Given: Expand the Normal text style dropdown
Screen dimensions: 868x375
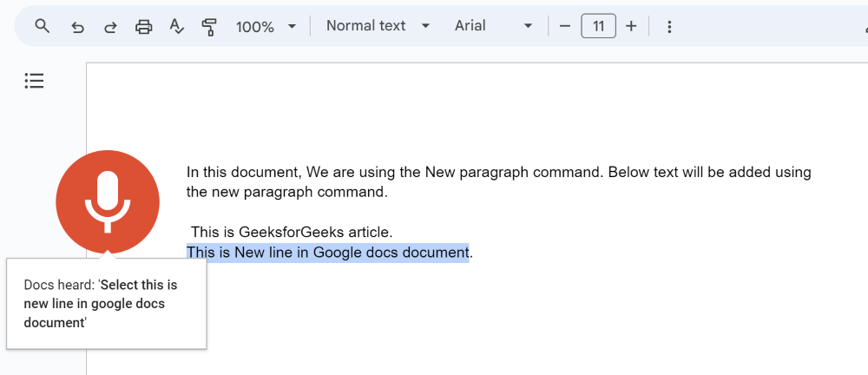Looking at the screenshot, I should click(378, 26).
